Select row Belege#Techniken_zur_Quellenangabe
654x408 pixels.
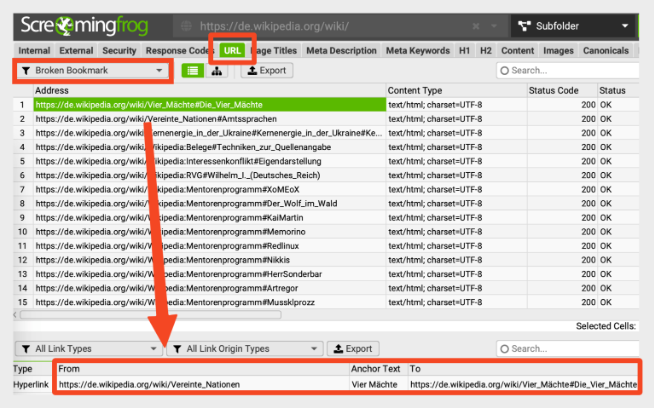tap(209, 147)
